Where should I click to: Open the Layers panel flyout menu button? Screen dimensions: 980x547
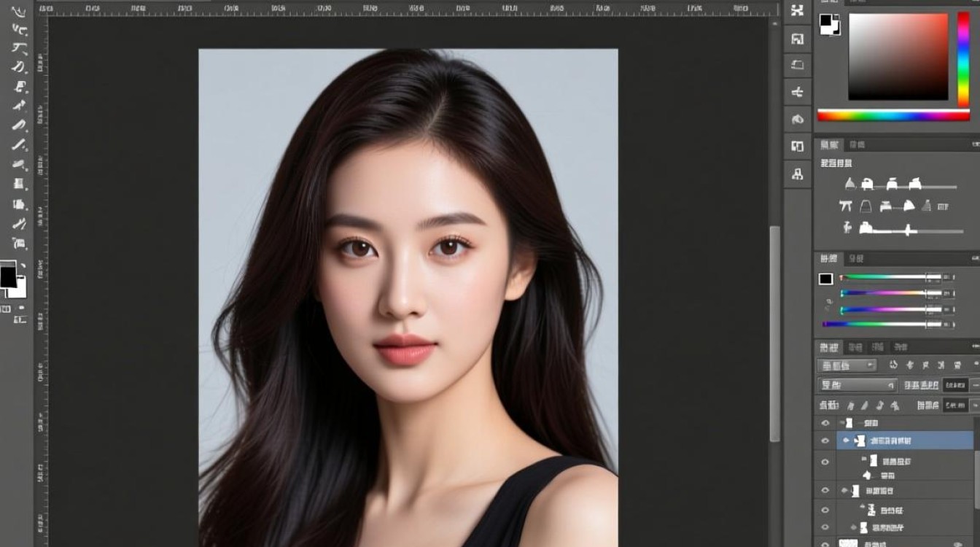point(976,347)
